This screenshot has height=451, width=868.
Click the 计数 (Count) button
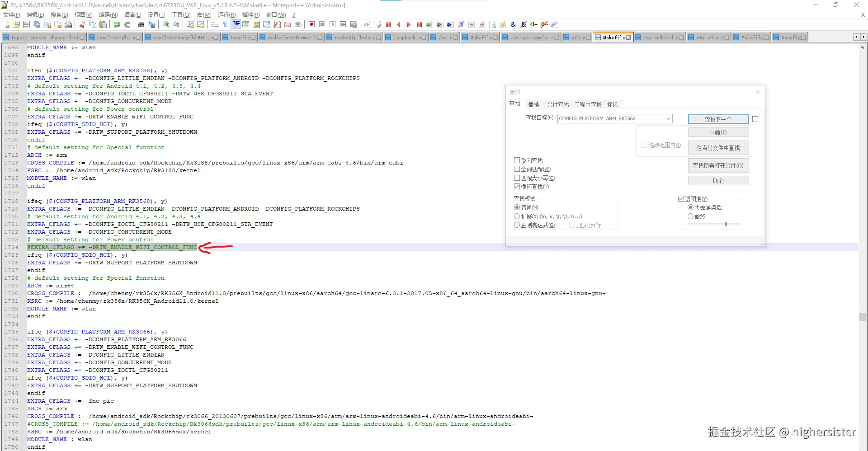click(x=718, y=132)
